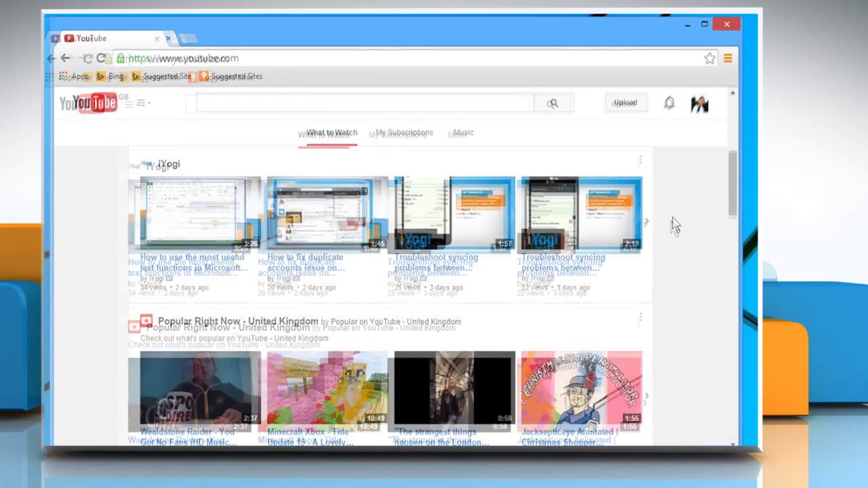
Task: Click the address bar URL
Action: (183, 58)
